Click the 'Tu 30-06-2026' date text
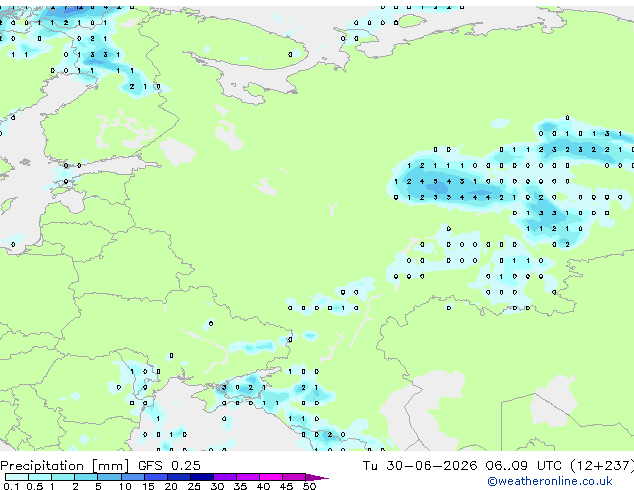 tap(420, 465)
